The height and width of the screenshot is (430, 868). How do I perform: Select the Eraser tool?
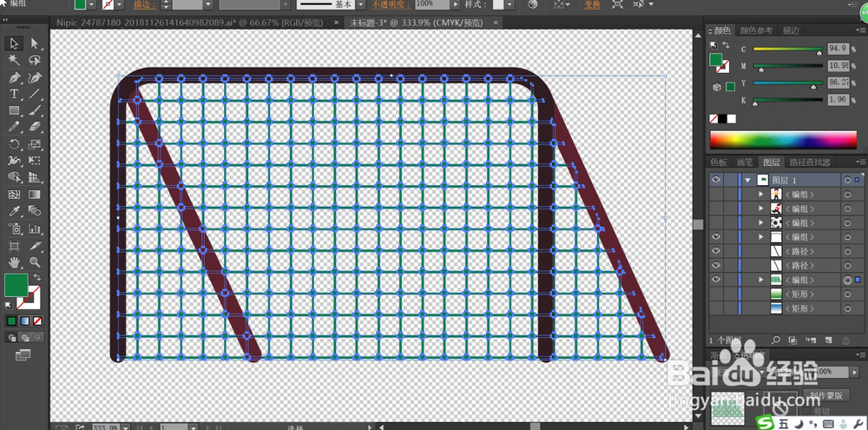(35, 127)
